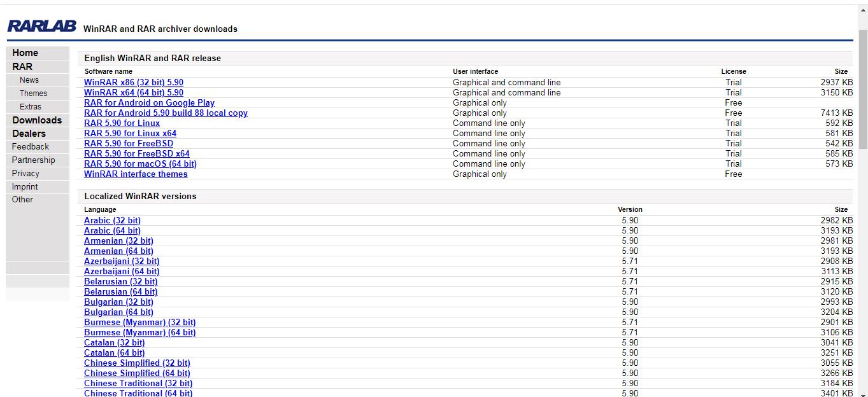Download WinRAR x86 (32 bit) 5.90
The height and width of the screenshot is (397, 868).
(134, 83)
